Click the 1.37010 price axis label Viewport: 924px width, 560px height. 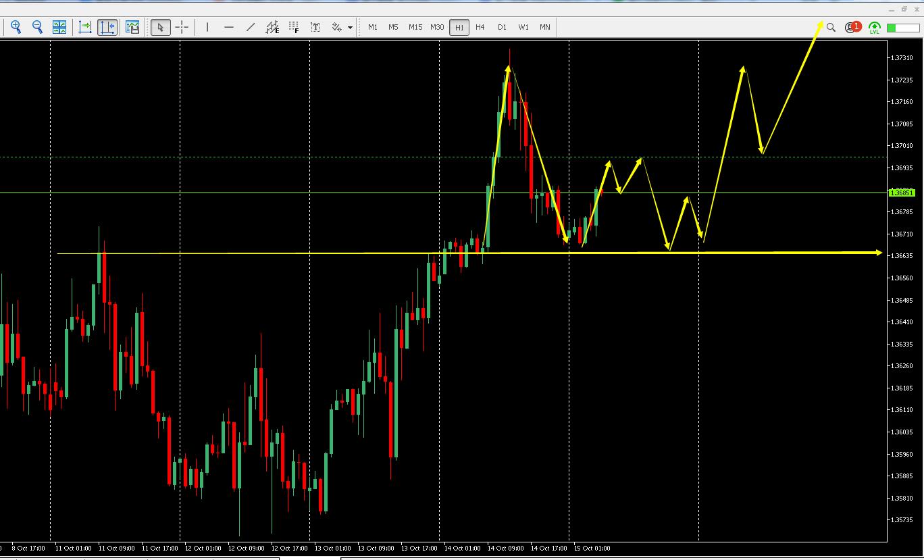(x=902, y=146)
